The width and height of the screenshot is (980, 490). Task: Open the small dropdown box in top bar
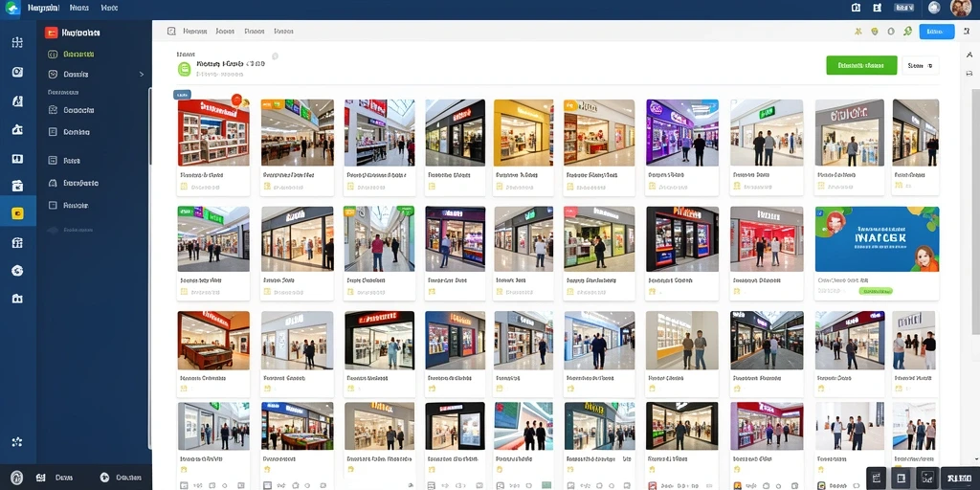[x=903, y=8]
